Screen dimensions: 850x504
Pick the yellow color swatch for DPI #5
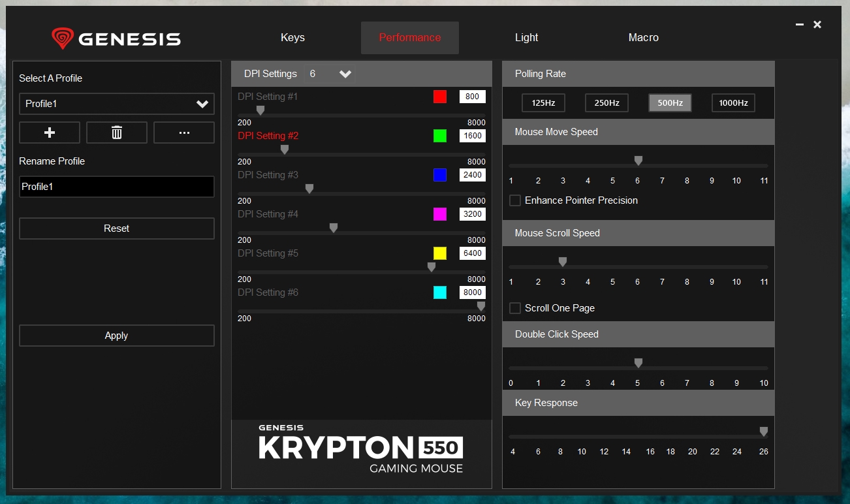pos(440,253)
